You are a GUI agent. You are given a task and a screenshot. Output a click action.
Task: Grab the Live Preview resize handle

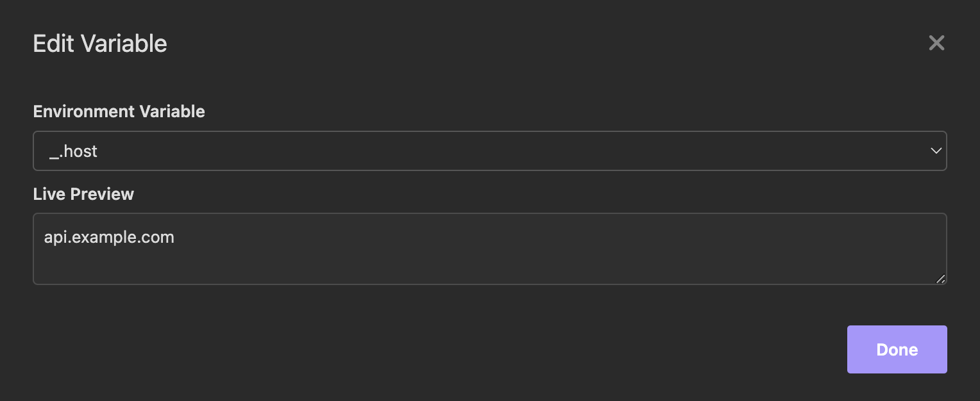[x=940, y=279]
